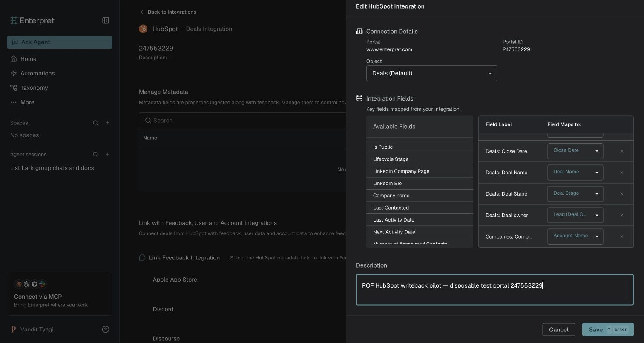
Task: Select LinkedIn Company Page field
Action: [420, 171]
